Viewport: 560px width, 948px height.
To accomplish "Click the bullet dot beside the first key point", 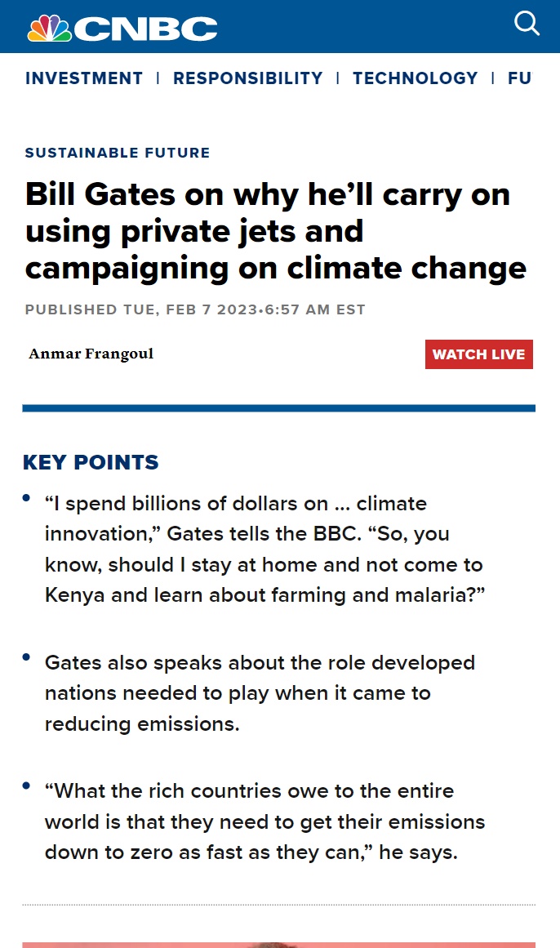I will tap(27, 497).
